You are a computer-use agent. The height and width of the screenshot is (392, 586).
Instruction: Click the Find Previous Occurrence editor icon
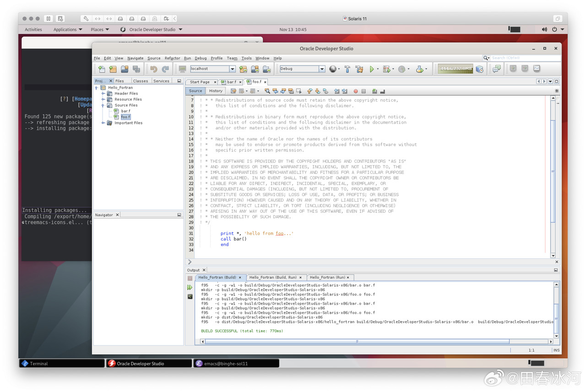coord(275,91)
